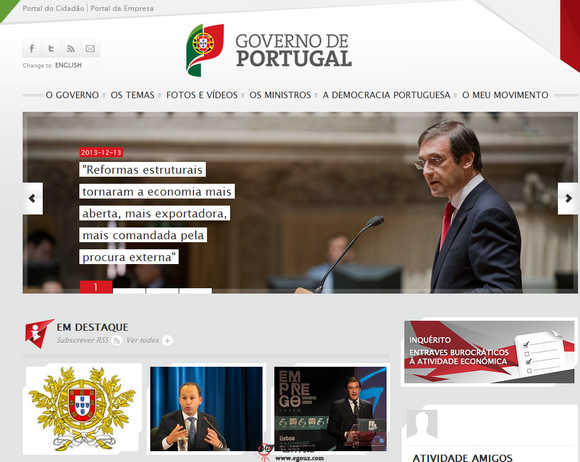The width and height of the screenshot is (580, 462).
Task: Switch language to ENGLISH
Action: (68, 65)
